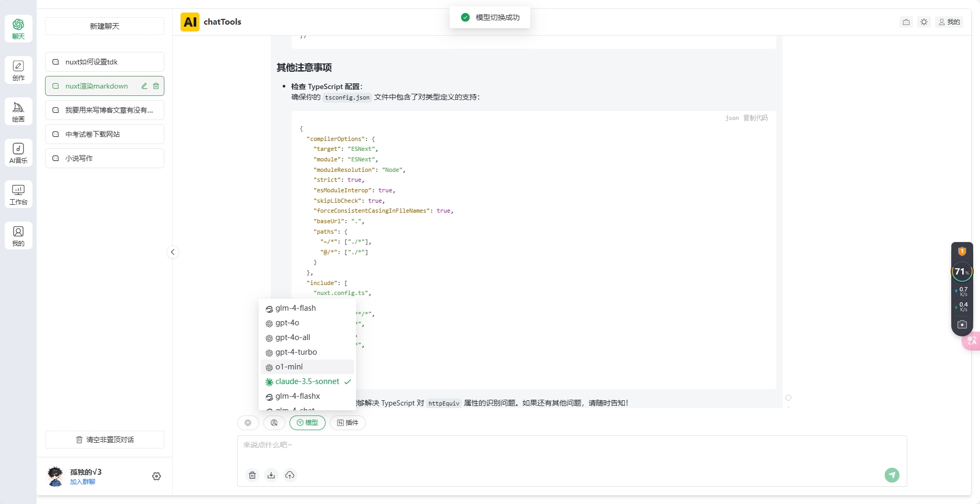
Task: Open the AI音乐 music section
Action: [x=18, y=153]
